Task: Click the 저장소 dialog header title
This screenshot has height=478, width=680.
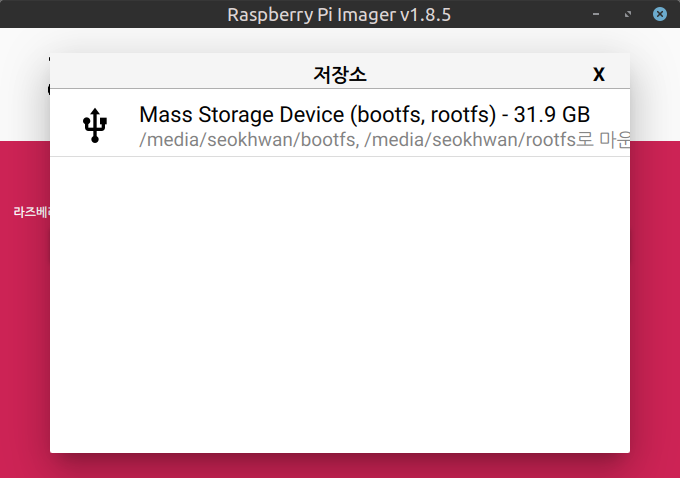Action: [339, 74]
